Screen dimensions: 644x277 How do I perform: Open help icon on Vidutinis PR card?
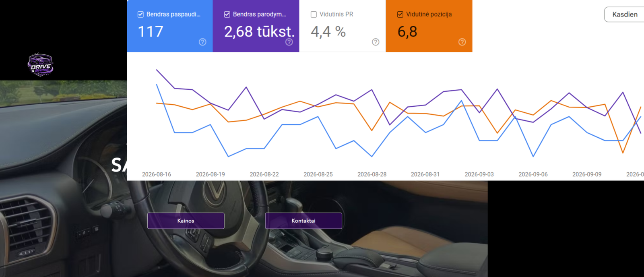coord(376,42)
